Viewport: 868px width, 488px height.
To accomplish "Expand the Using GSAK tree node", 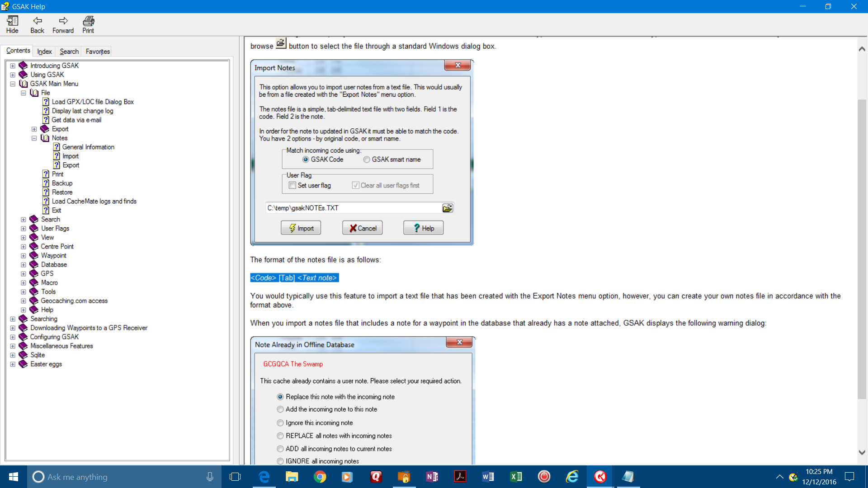I will (x=13, y=75).
